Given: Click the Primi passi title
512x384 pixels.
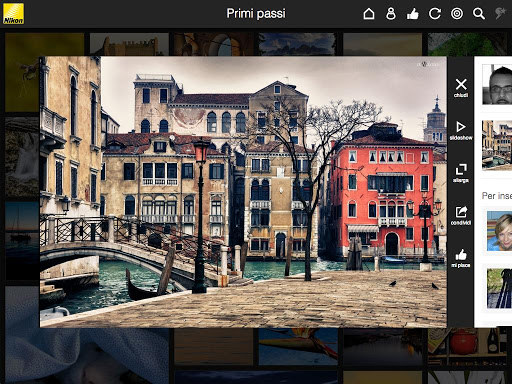Looking at the screenshot, I should coord(256,14).
